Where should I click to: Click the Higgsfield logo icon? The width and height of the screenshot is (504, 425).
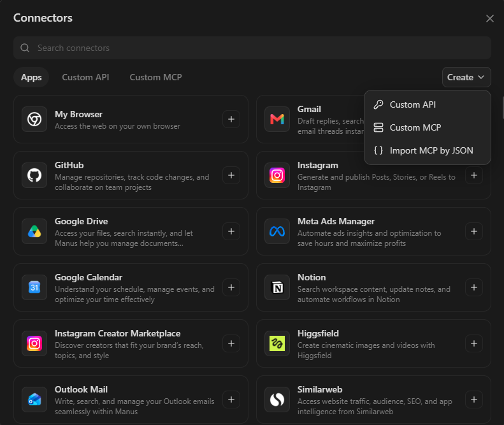[x=277, y=343]
